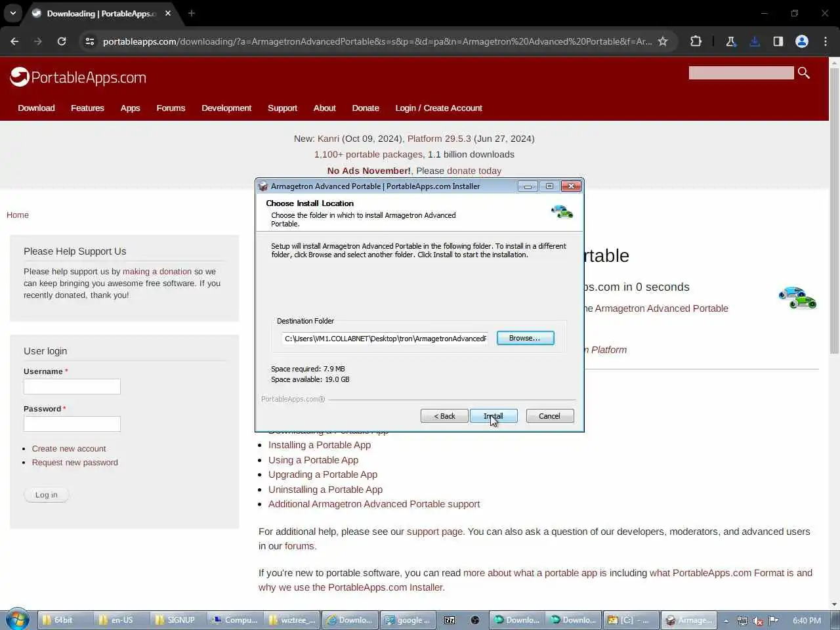Click the PortableApps.com logo
The width and height of the screenshot is (840, 630).
78,77
